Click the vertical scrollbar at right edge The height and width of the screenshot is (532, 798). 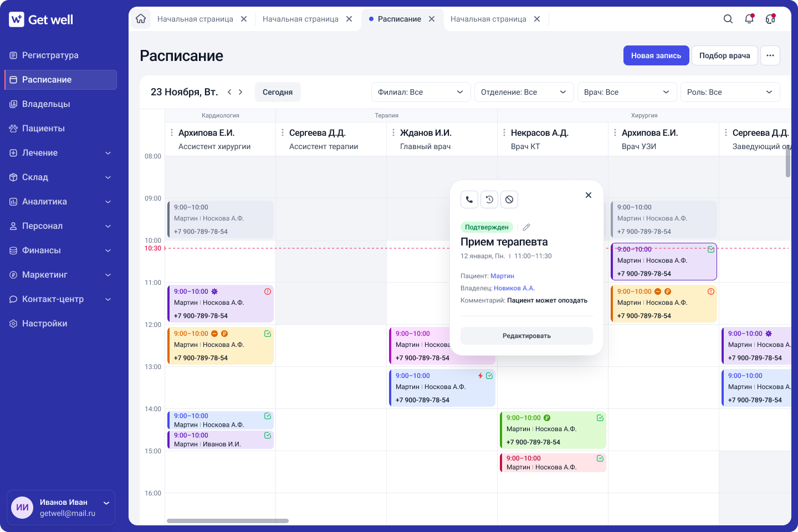788,162
